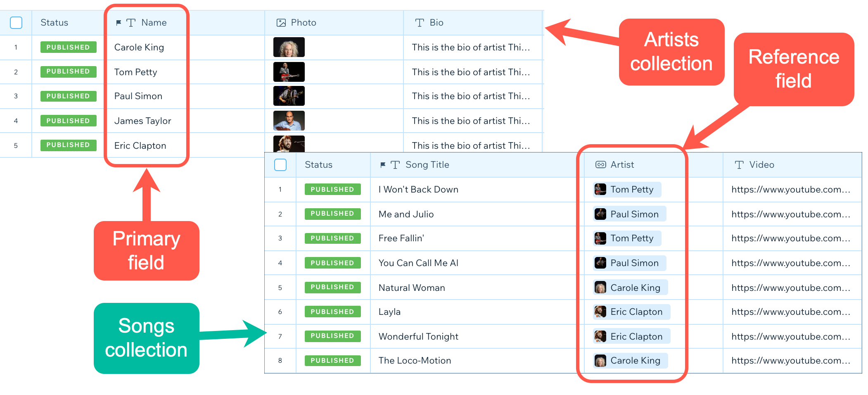Select the Paul Simon chip on 'Me and Julio'

[628, 214]
